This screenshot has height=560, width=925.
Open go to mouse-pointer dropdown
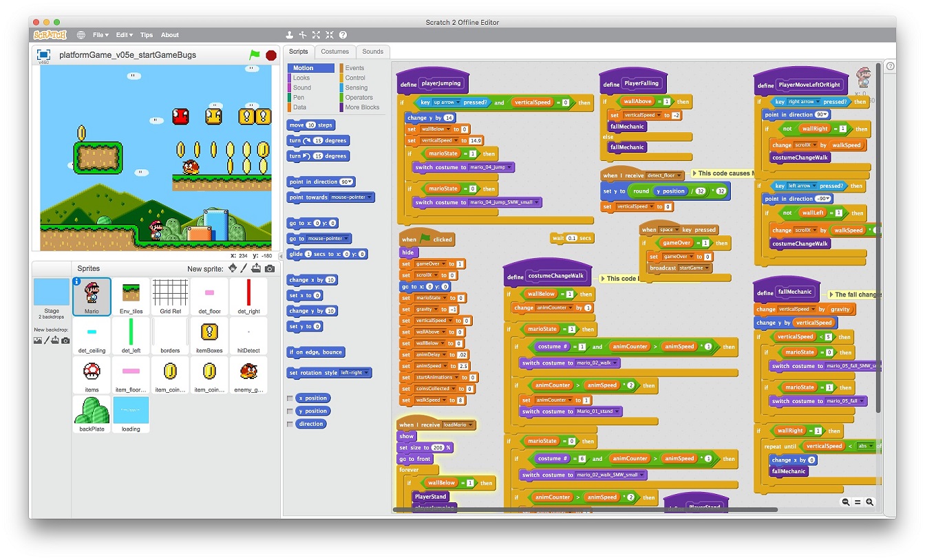click(347, 239)
